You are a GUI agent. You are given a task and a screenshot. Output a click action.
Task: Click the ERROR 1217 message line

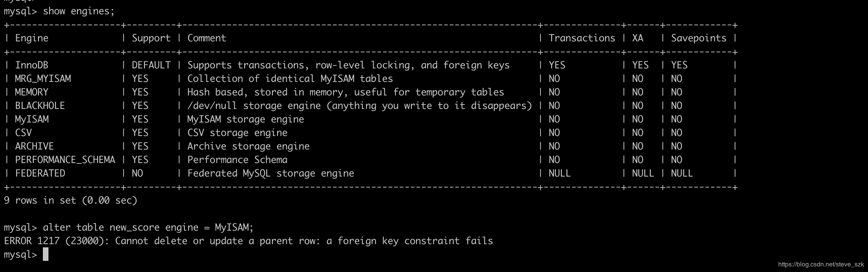[x=248, y=241]
